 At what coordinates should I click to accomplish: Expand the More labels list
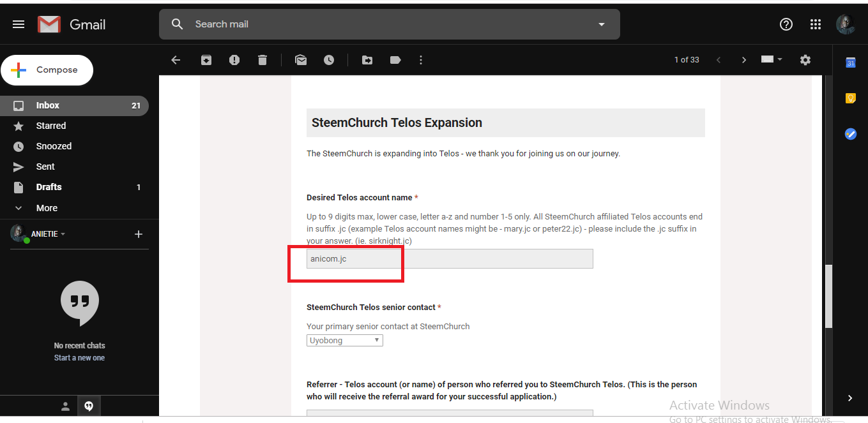tap(47, 208)
